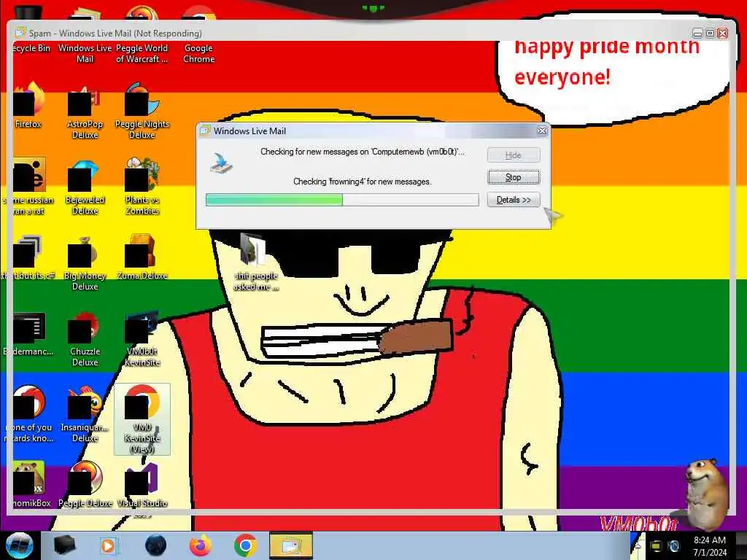Image resolution: width=747 pixels, height=560 pixels.
Task: Click the Windows Live Mail desktop label
Action: 85,53
